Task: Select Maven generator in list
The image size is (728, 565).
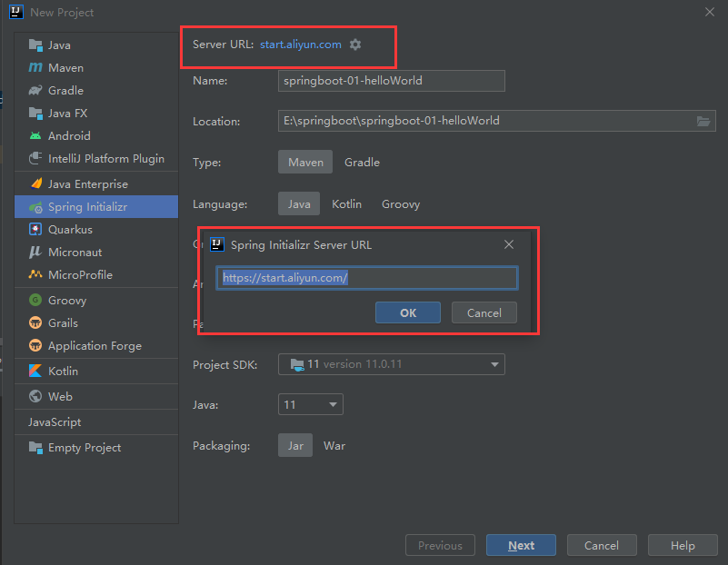Action: click(96, 68)
